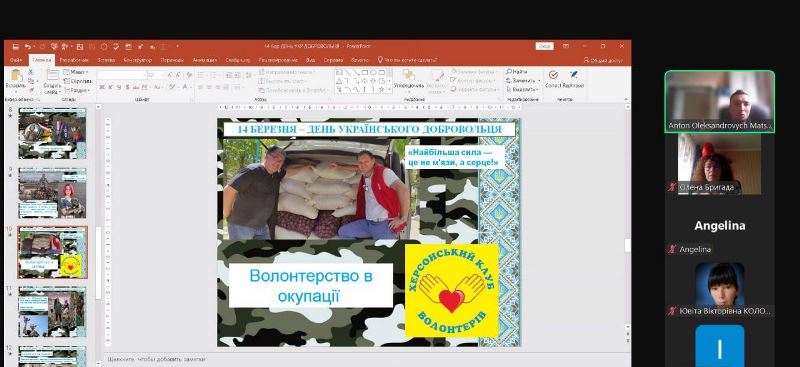This screenshot has width=800, height=367.
Task: Toggle text shadow (S)
Action: coord(127,87)
